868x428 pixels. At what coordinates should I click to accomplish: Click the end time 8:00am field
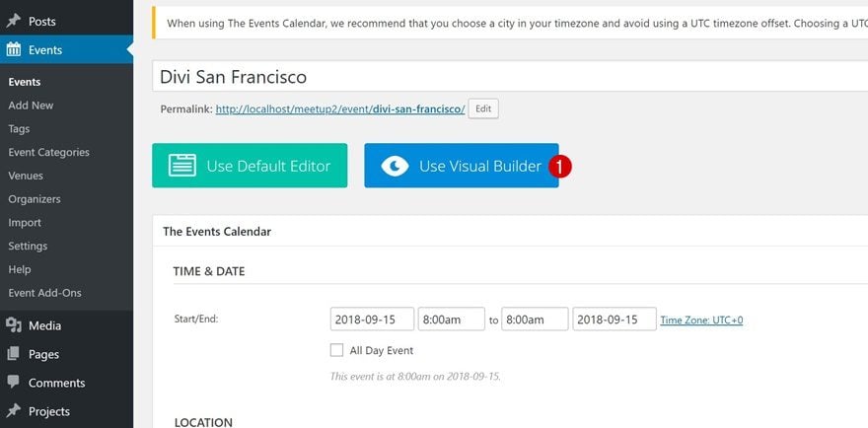(x=535, y=319)
